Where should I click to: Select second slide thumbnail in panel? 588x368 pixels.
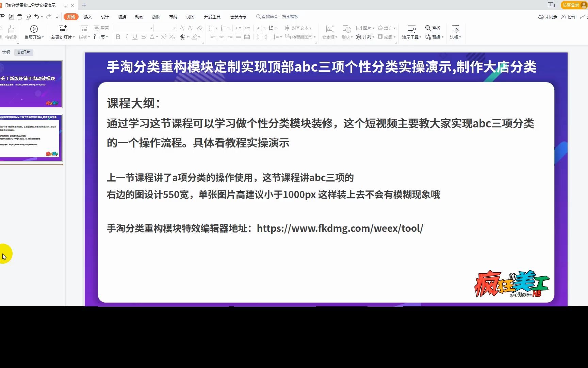[x=31, y=138]
